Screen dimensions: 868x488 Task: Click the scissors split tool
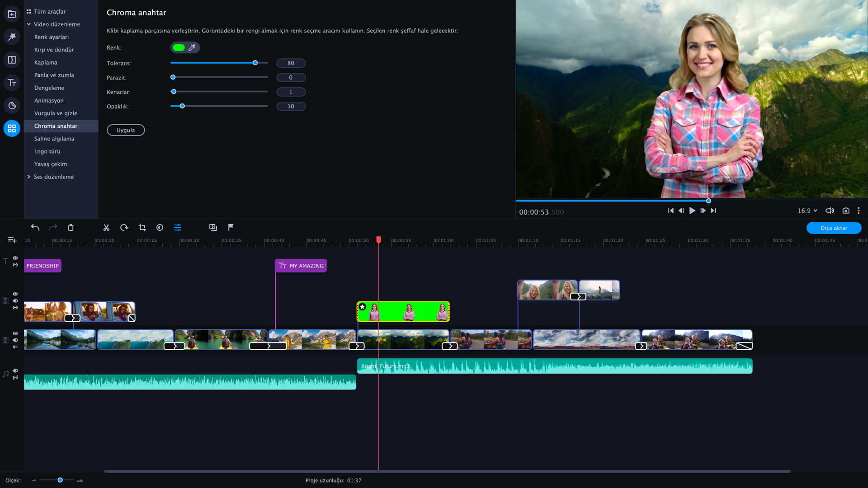[106, 228]
